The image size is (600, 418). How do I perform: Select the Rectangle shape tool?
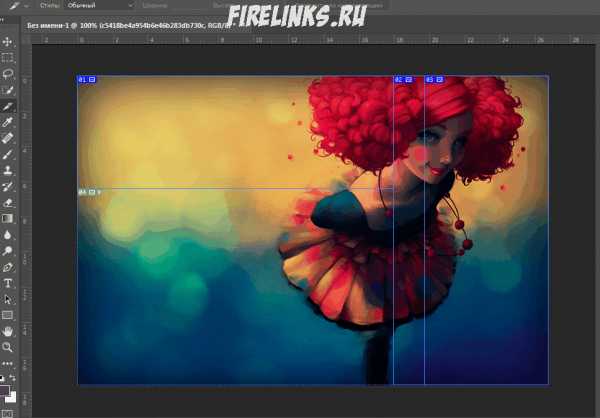pos(7,315)
